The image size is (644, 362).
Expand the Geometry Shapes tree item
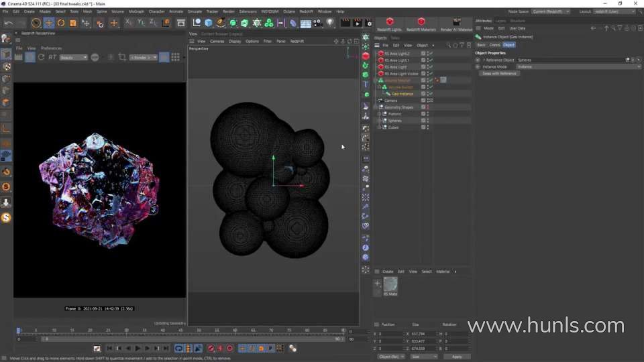[x=378, y=107]
